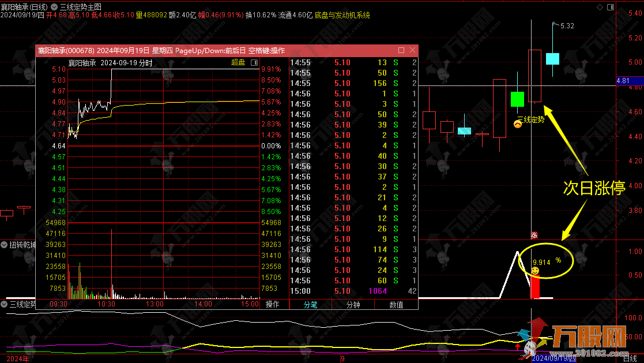Close the 襄阳轴承 intraday popup
Viewport: 644px width, 363px height.
point(413,50)
